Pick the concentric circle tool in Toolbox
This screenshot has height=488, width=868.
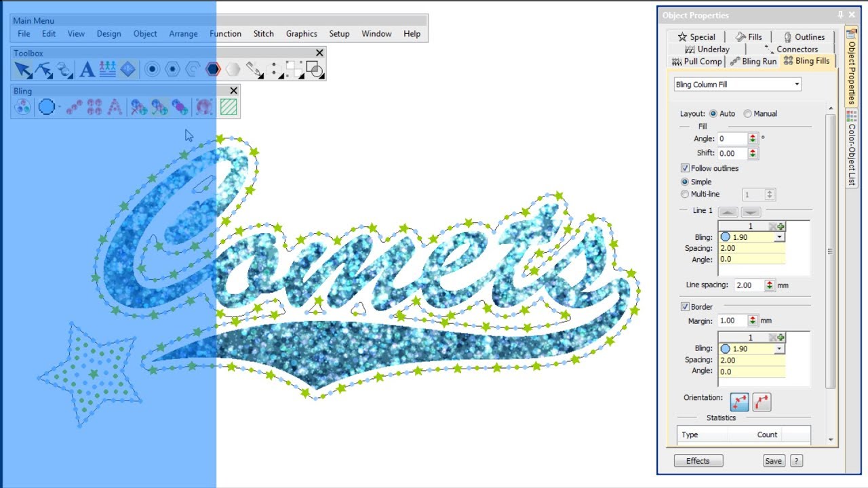point(152,69)
